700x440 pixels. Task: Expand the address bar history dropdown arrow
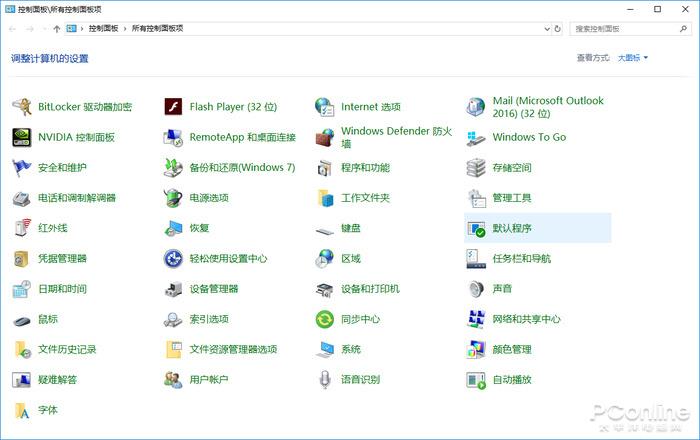click(x=547, y=29)
